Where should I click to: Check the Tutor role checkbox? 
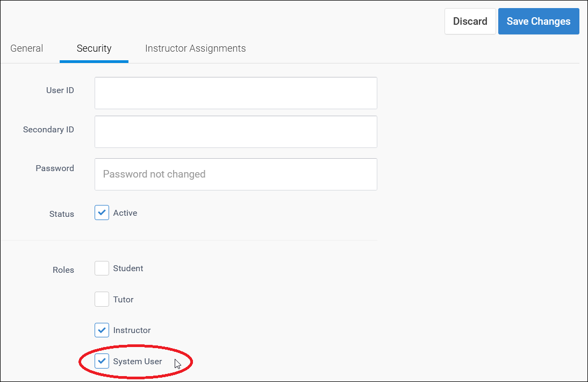(x=102, y=300)
